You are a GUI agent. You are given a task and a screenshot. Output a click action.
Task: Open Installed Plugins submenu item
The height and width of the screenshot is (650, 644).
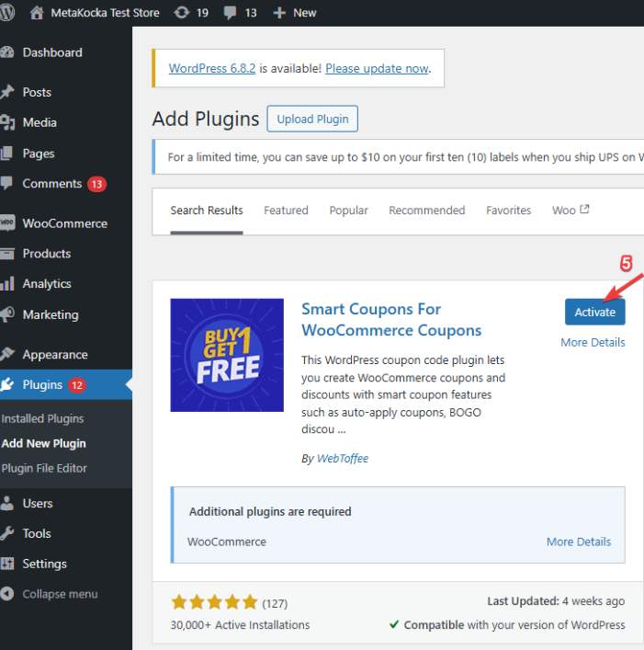42,418
